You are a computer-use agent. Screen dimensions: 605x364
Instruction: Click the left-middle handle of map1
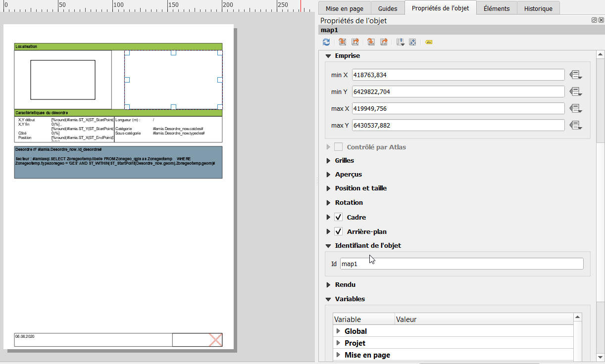(x=127, y=80)
